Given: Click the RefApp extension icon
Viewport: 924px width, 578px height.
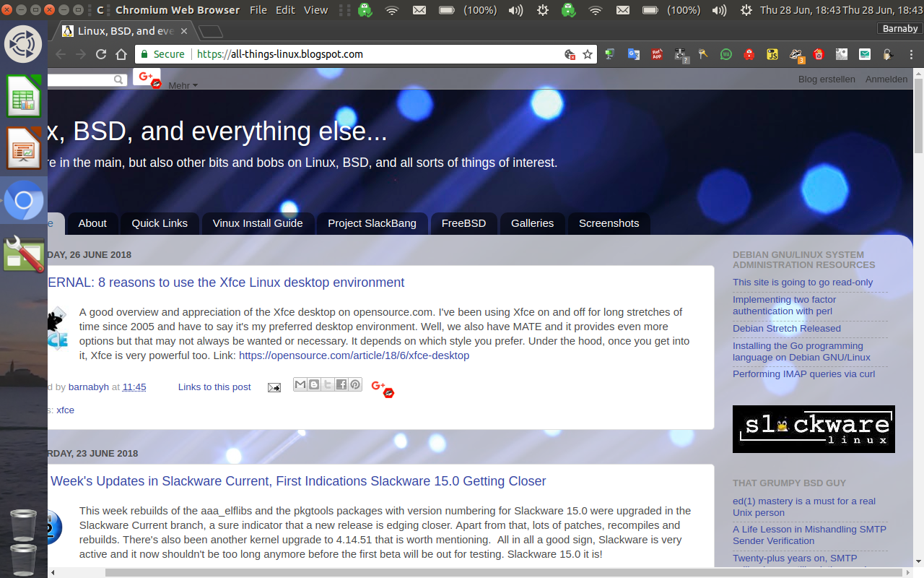Looking at the screenshot, I should [x=657, y=54].
